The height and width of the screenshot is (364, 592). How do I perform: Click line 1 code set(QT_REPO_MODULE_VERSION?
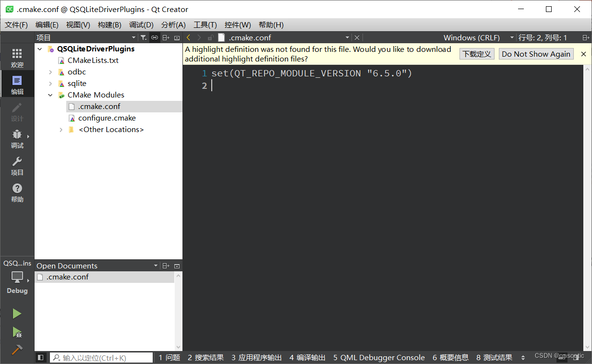[x=286, y=73]
